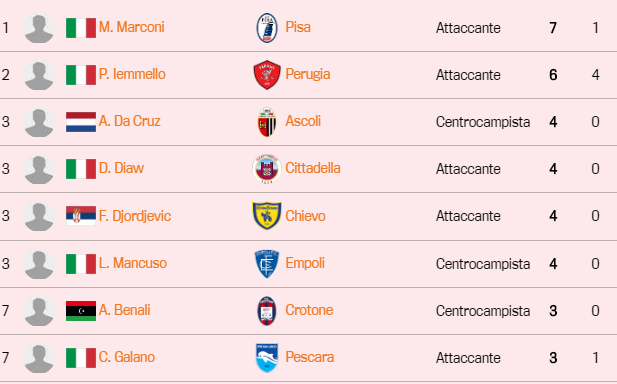Click the Libyan flag beside A. Benali
The image size is (617, 384).
click(81, 311)
